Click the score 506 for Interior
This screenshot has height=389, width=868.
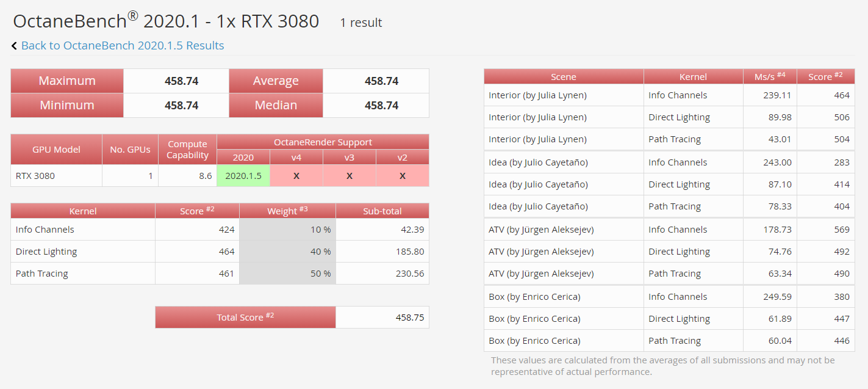click(842, 117)
